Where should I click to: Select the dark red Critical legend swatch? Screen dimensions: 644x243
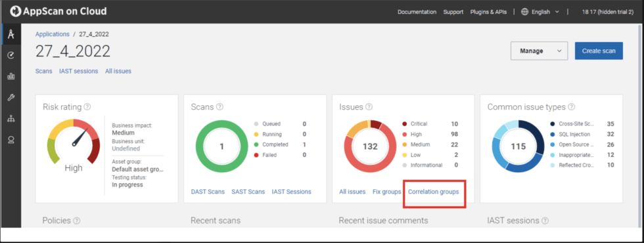pyautogui.click(x=405, y=124)
